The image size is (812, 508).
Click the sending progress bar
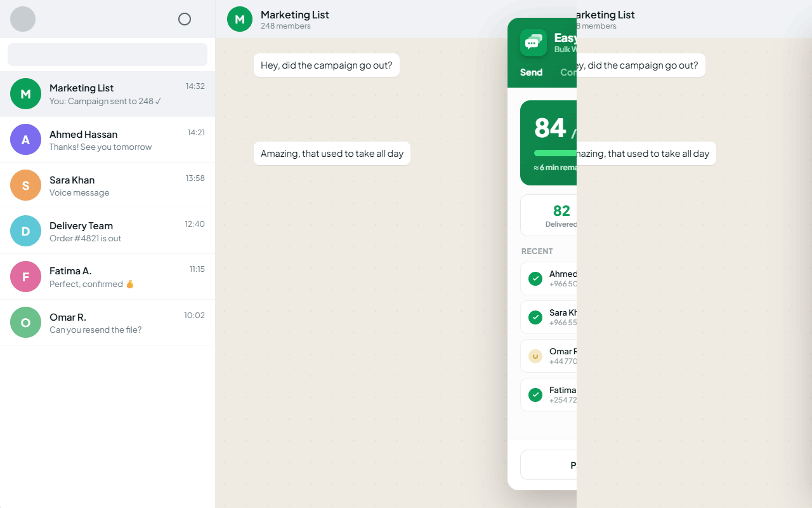click(555, 153)
